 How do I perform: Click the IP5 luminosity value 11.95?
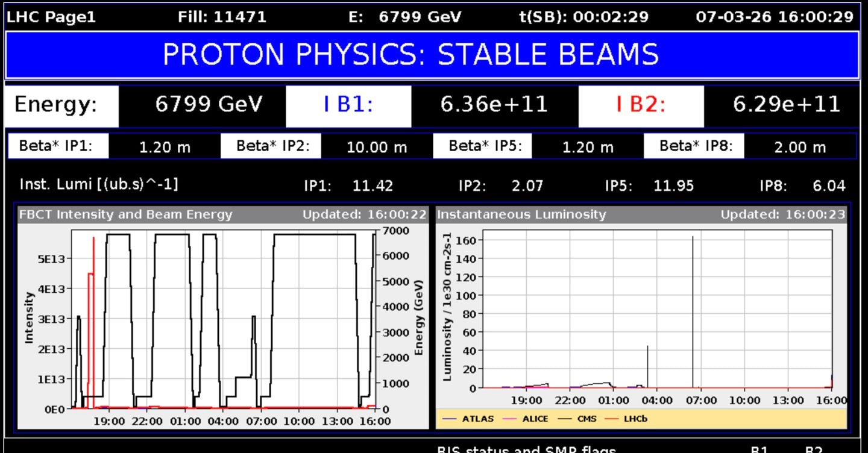click(673, 186)
